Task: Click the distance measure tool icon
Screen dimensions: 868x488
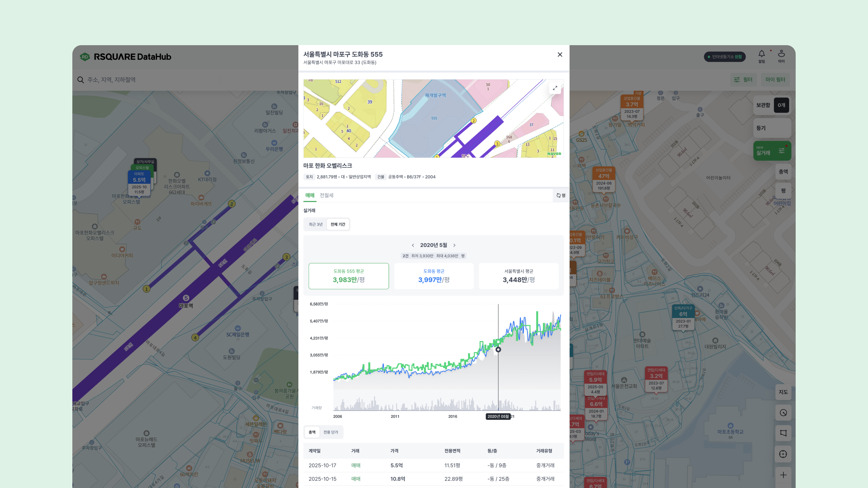Action: (x=783, y=413)
